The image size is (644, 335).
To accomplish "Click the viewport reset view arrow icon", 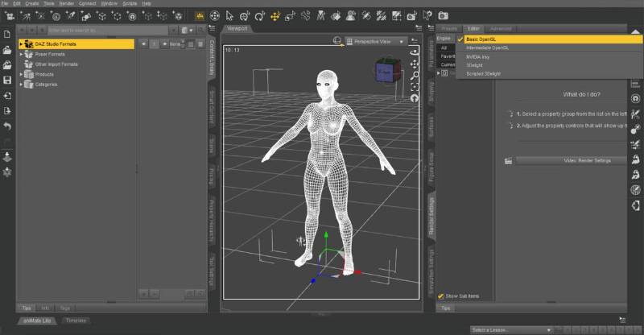I will pyautogui.click(x=415, y=98).
